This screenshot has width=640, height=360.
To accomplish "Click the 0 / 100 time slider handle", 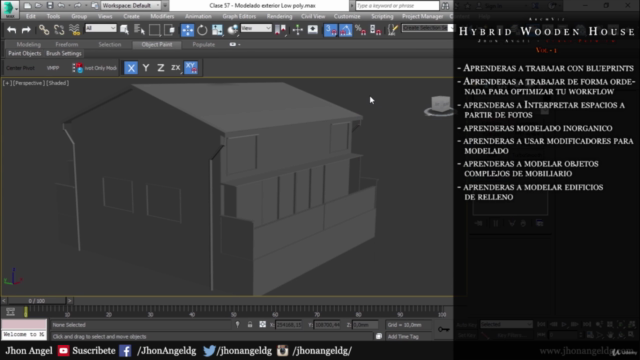I will click(36, 301).
